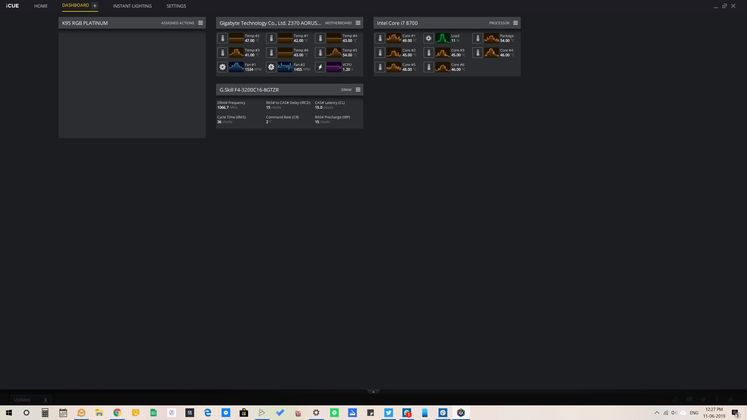This screenshot has width=747, height=420.
Task: Click thermometer icon beside the 42.00 temperature reading
Action: 272,38
